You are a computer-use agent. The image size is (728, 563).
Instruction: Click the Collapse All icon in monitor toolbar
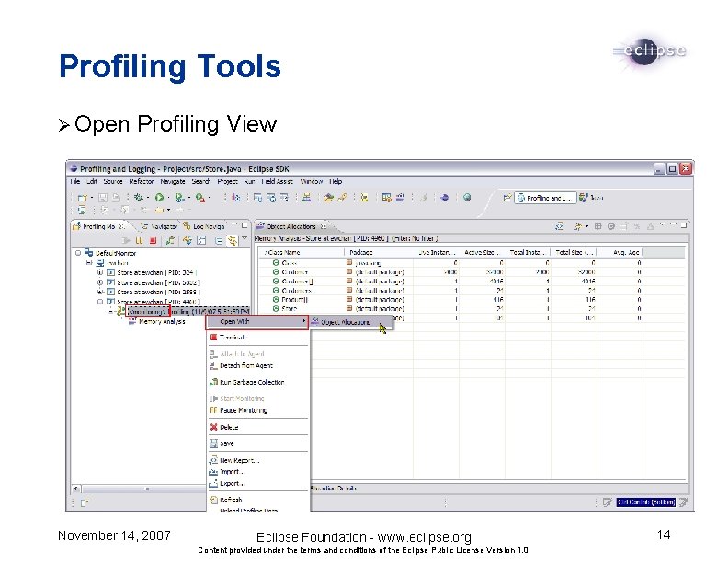pos(219,241)
